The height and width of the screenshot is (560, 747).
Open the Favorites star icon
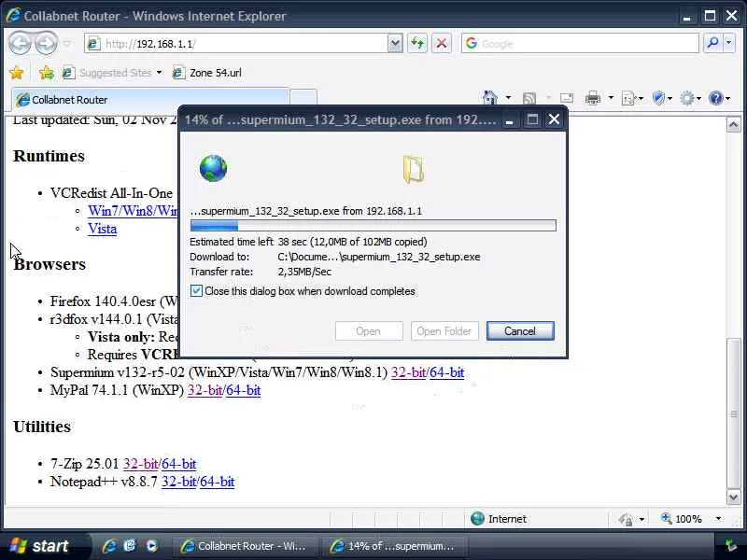click(16, 73)
